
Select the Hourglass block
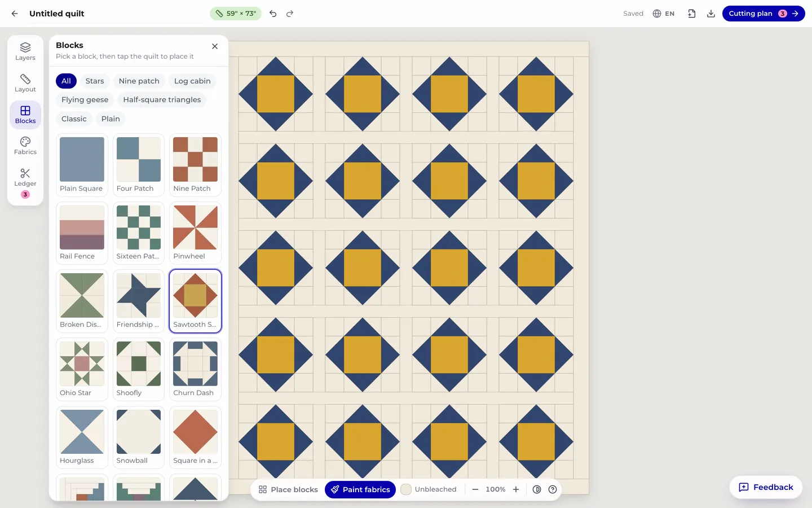82,437
